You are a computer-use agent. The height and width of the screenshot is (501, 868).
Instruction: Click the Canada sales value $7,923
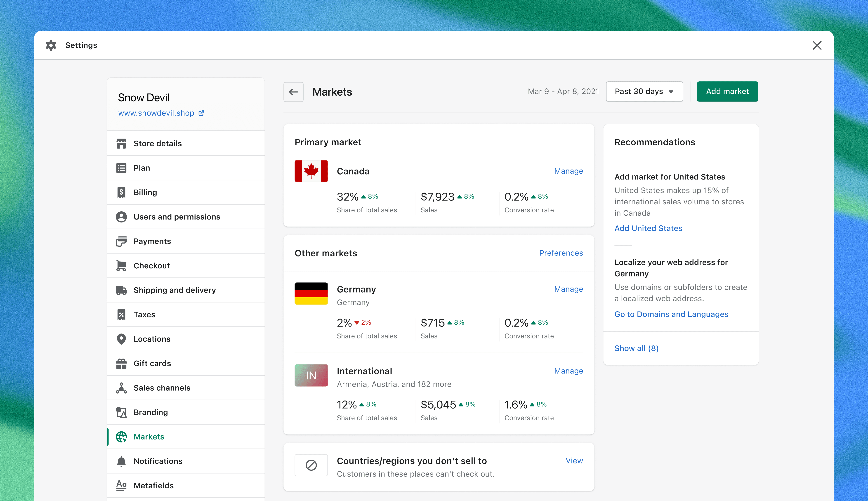pos(437,197)
